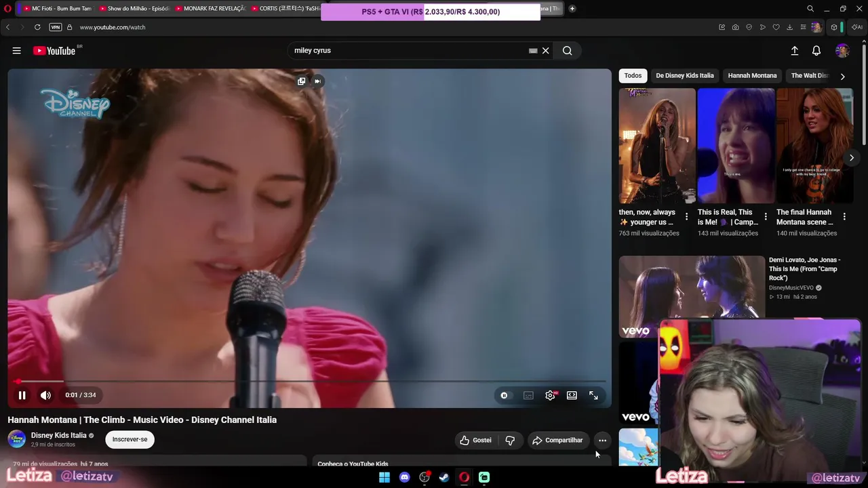Viewport: 868px width, 488px height.
Task: Open the 'then, now, always' Short thumbnail
Action: (657, 146)
